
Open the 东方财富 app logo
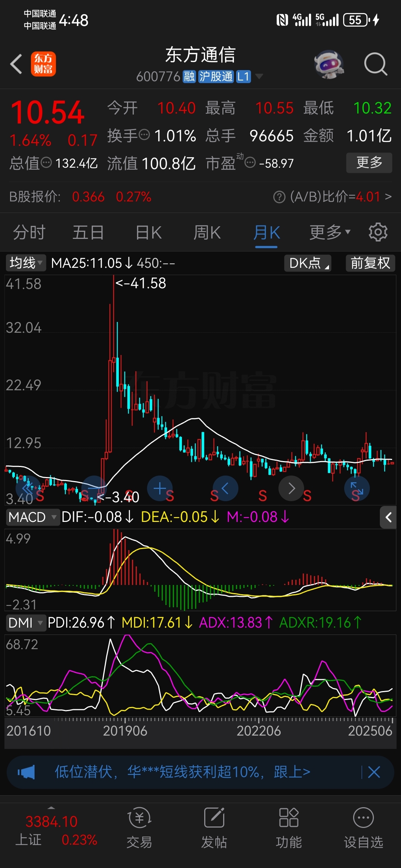coord(43,64)
